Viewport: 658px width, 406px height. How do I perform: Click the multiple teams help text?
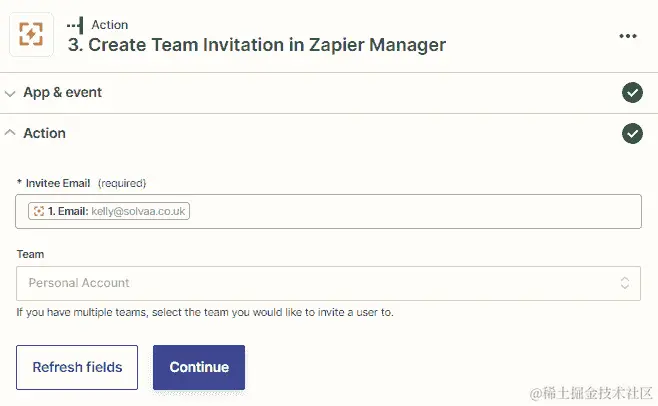205,312
